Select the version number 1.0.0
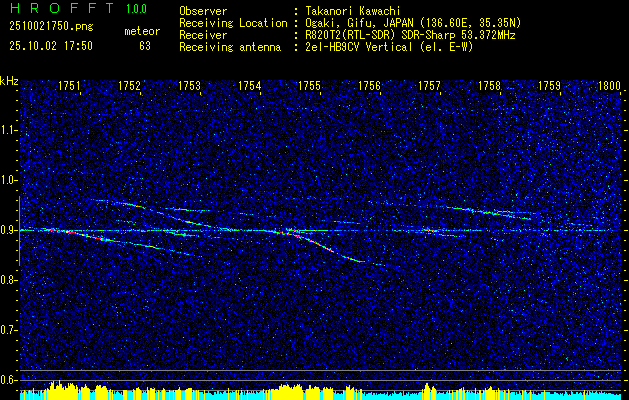The image size is (629, 400). [x=136, y=8]
